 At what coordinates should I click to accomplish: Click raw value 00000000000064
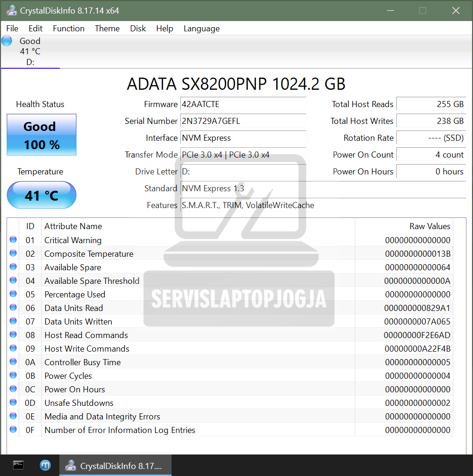click(417, 267)
